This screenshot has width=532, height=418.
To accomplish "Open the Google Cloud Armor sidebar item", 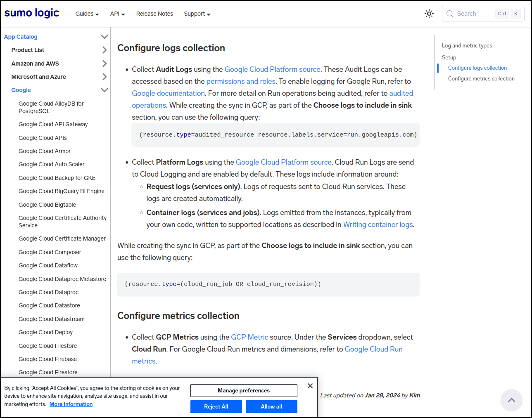I will pyautogui.click(x=45, y=151).
